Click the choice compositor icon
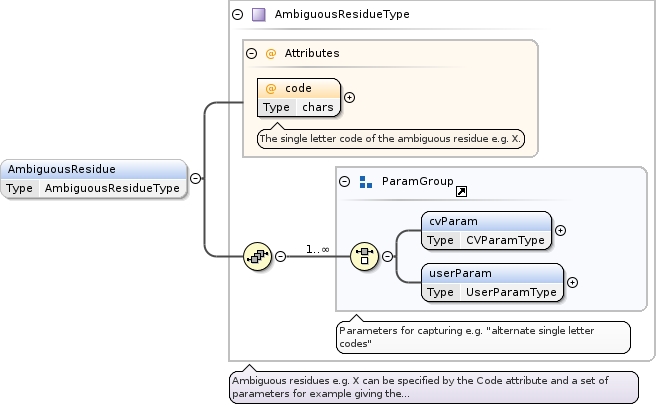657x407 pixels. pyautogui.click(x=365, y=256)
